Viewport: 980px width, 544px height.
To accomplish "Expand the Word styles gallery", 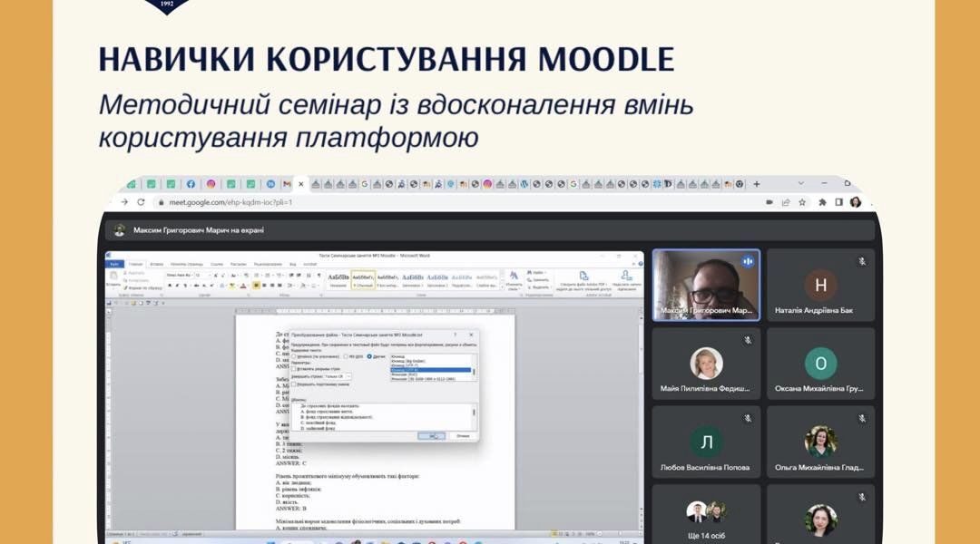I will (502, 286).
